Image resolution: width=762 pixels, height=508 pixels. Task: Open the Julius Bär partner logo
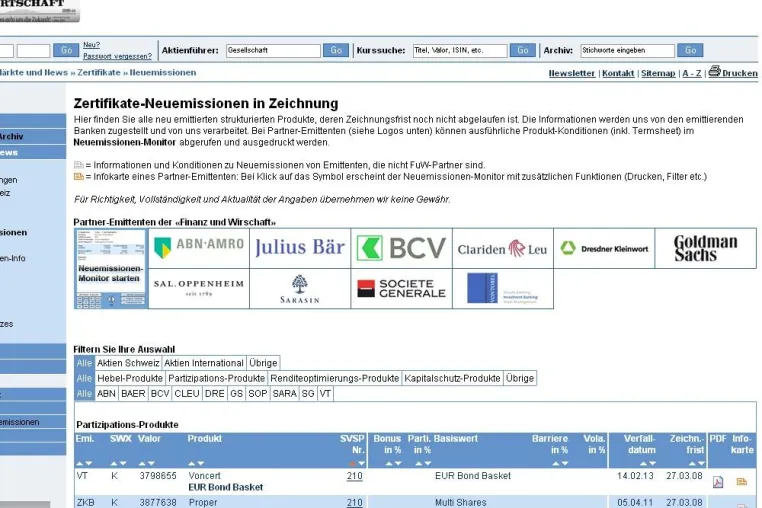click(300, 248)
